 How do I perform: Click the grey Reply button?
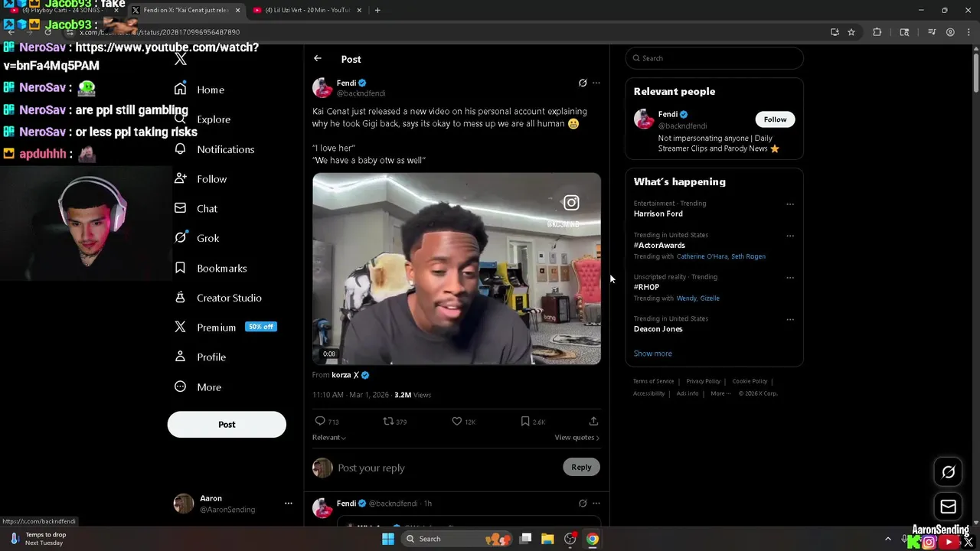[x=581, y=467]
